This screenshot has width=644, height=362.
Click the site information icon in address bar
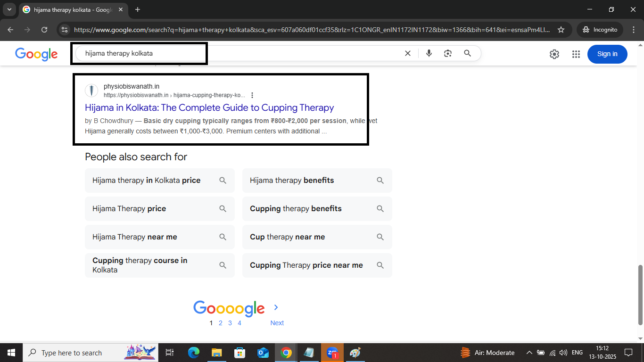click(x=64, y=29)
